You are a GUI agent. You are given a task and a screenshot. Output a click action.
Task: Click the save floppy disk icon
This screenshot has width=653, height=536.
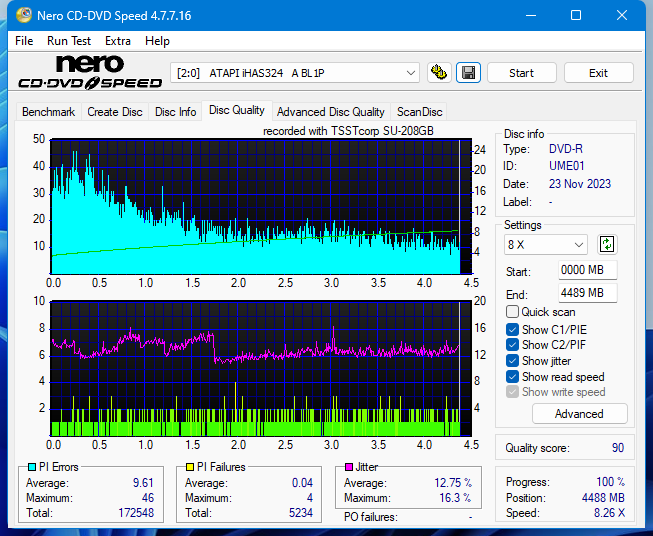point(469,73)
